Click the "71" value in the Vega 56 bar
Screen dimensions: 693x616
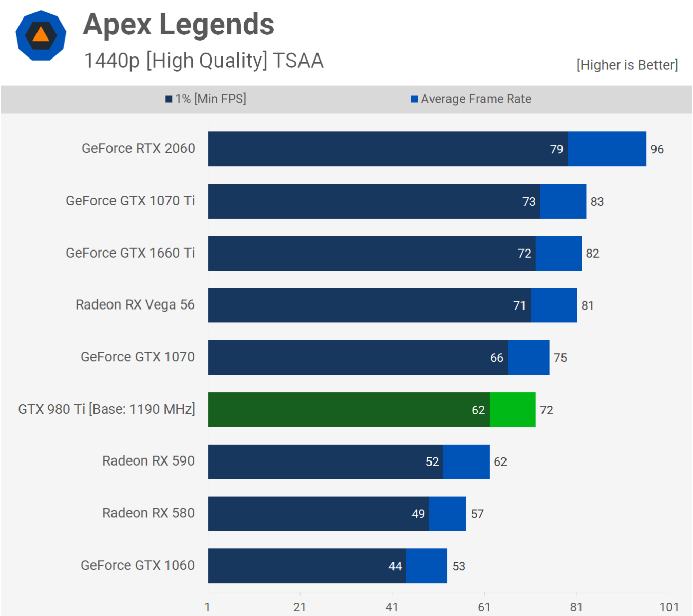pos(519,306)
